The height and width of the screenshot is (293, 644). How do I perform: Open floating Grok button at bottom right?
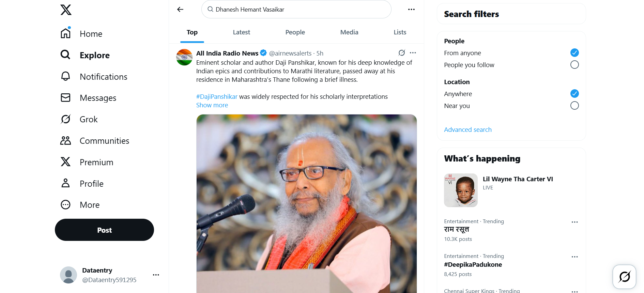point(624,277)
